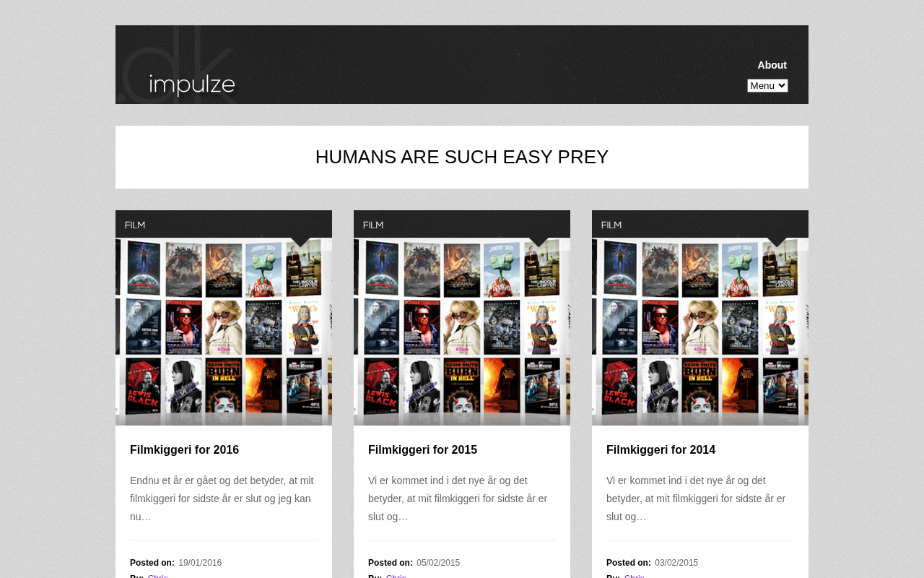Click the 2014 post excerpt text
Image resolution: width=924 pixels, height=578 pixels.
coord(696,499)
